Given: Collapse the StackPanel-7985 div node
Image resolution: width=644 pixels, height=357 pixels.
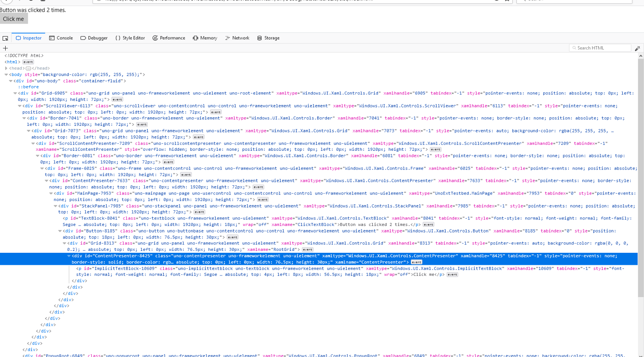Looking at the screenshot, I should click(56, 206).
